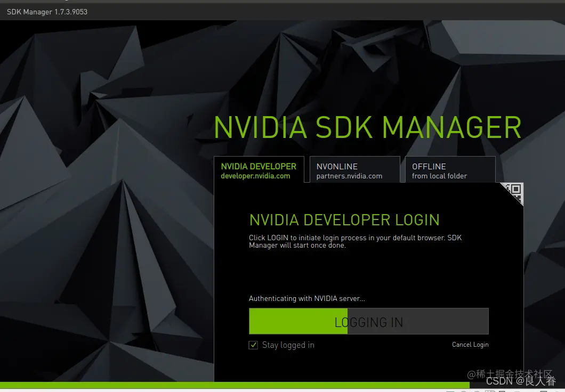Click the Authenticating with NVIDIA server status text
565x392 pixels.
306,298
